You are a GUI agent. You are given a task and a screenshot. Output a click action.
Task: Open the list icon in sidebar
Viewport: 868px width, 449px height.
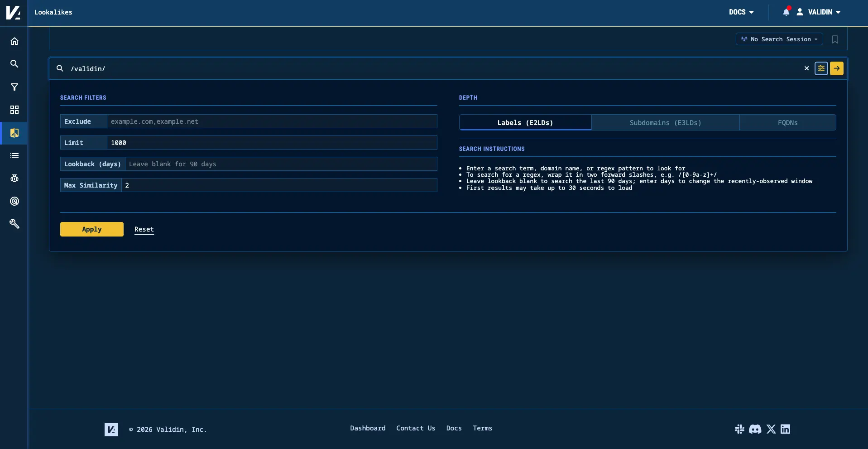click(x=14, y=155)
